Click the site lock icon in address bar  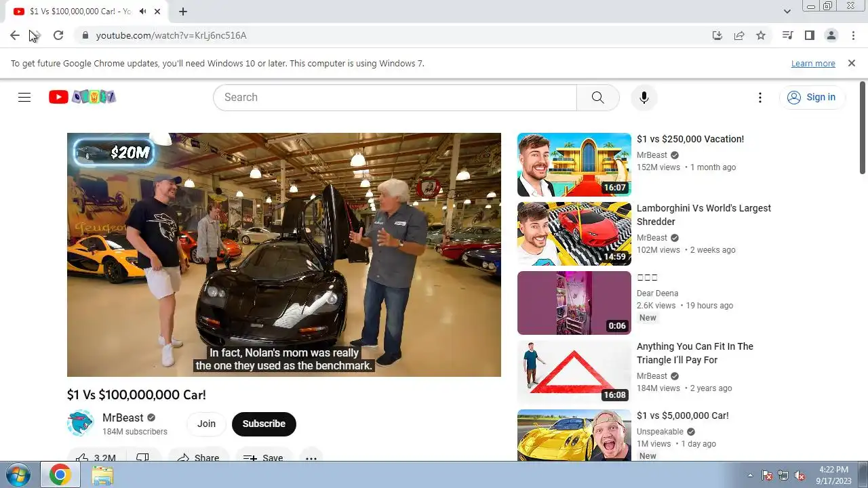(x=85, y=35)
